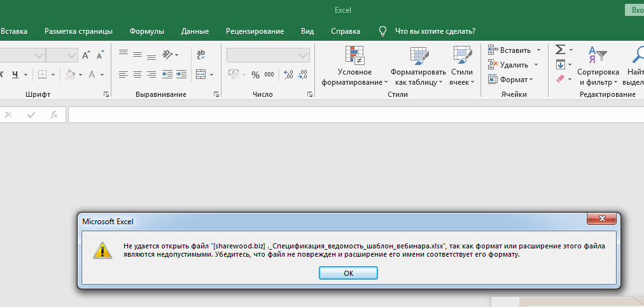The width and height of the screenshot is (644, 307).
Task: Click the font color A icon
Action: pos(92,75)
